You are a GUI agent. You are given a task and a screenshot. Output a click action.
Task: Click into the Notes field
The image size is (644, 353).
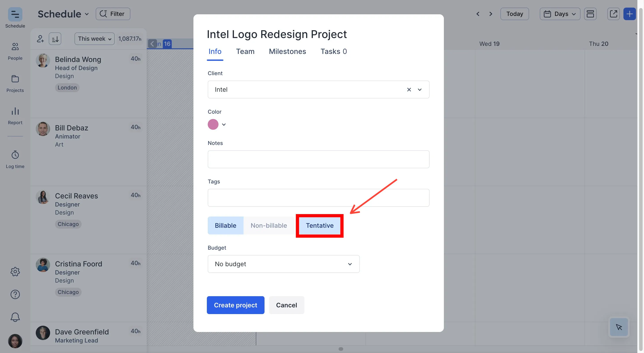click(318, 159)
